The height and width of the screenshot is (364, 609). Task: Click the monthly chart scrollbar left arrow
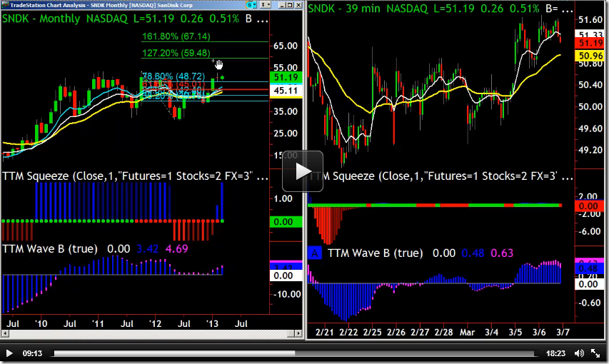click(x=5, y=333)
